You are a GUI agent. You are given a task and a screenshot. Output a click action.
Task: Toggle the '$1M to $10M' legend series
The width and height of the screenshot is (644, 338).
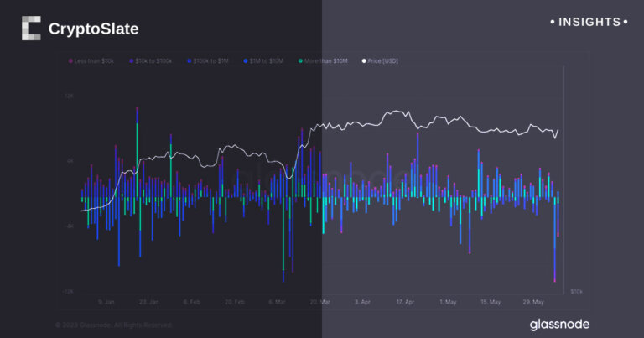[x=263, y=60]
